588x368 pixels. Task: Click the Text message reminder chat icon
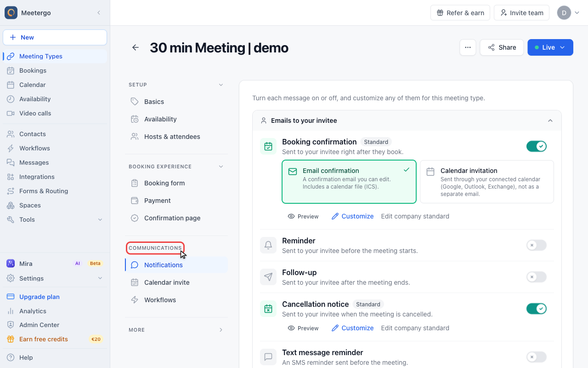268,357
